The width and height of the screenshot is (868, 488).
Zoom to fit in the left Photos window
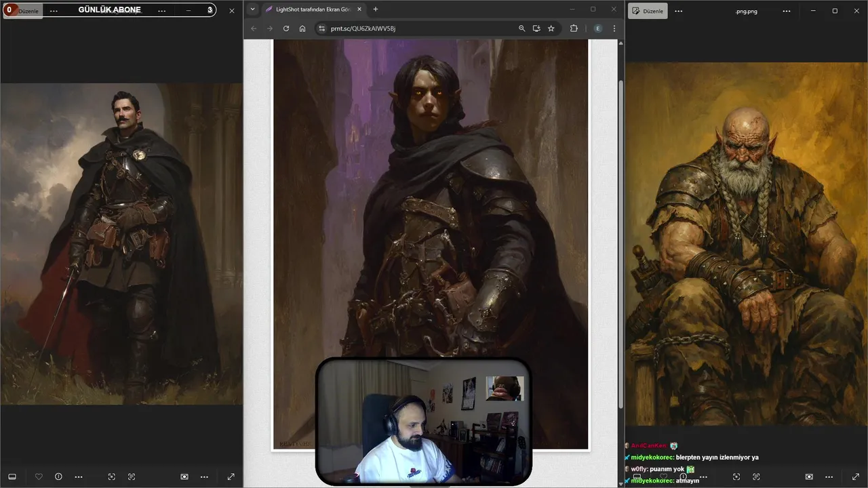(112, 476)
